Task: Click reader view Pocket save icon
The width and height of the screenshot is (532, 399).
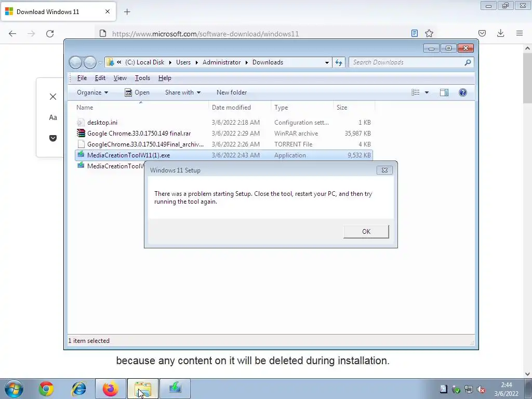Action: coord(53,138)
